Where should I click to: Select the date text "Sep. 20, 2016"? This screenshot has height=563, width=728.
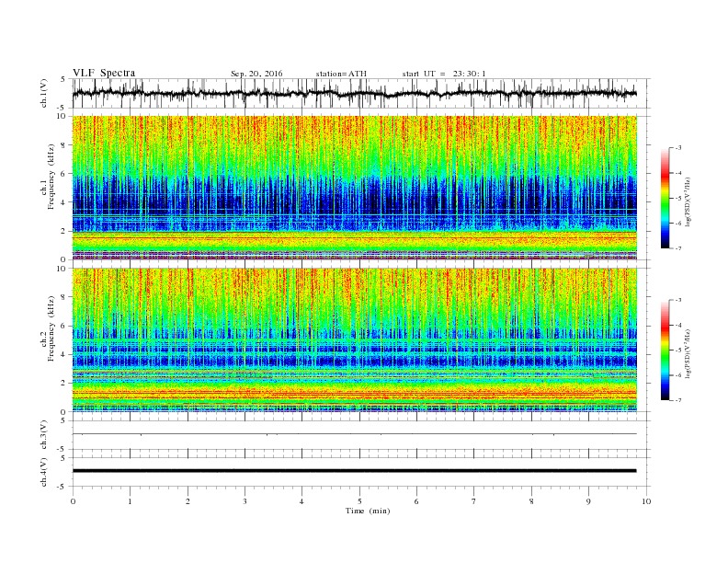pyautogui.click(x=256, y=74)
